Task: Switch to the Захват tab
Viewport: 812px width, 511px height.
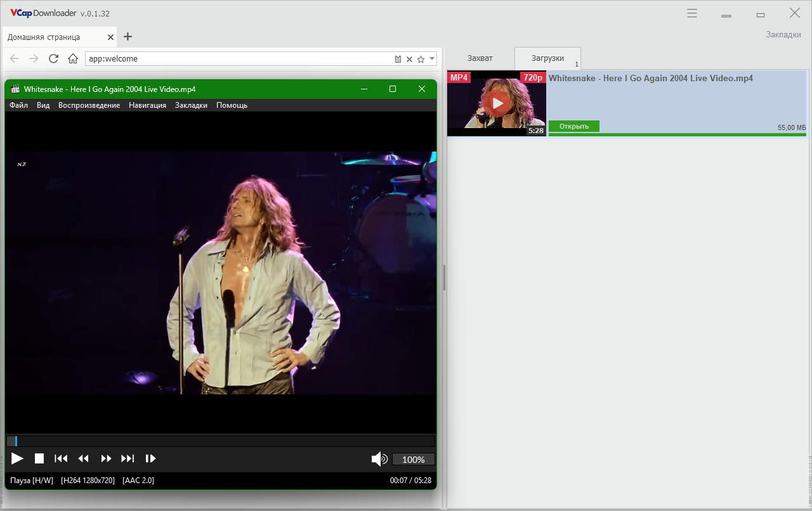Action: click(480, 58)
